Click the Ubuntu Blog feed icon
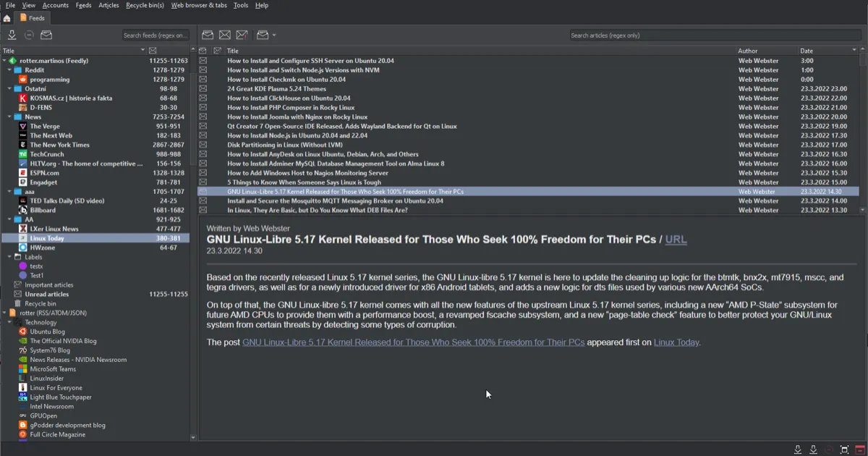The height and width of the screenshot is (456, 868). tap(23, 332)
